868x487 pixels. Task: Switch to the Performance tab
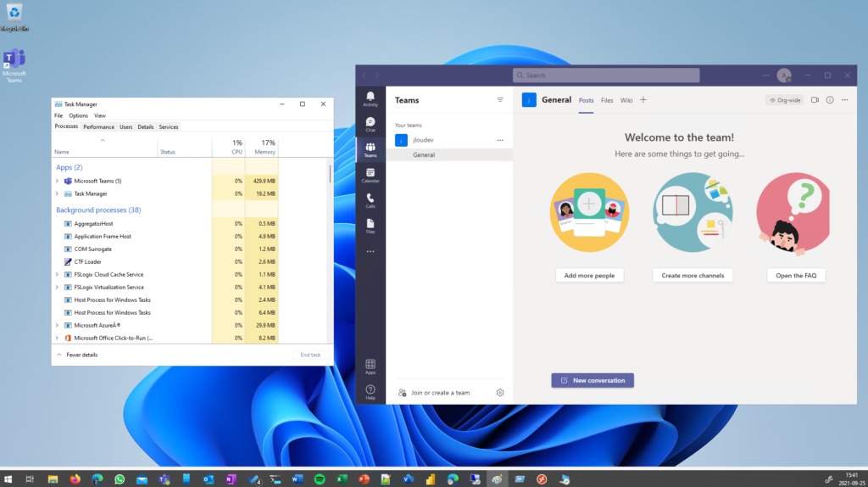[x=98, y=127]
